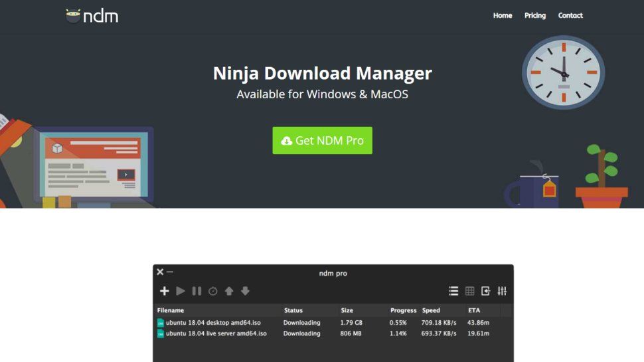Move download down with down arrow
The image size is (644, 362).
click(x=245, y=291)
